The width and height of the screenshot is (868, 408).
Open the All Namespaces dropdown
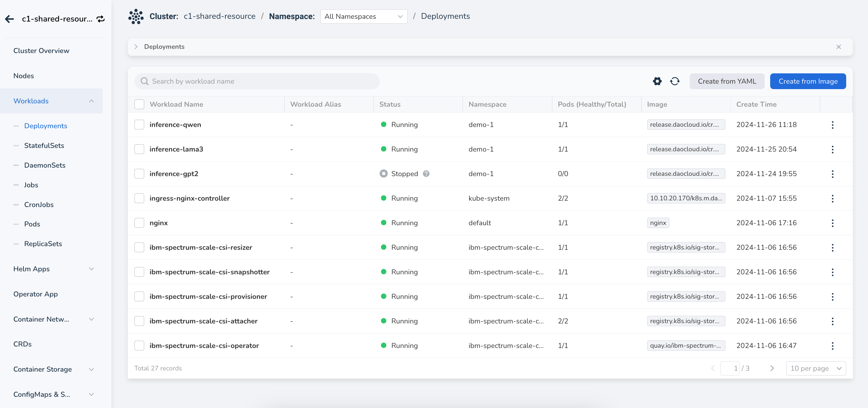pyautogui.click(x=363, y=17)
